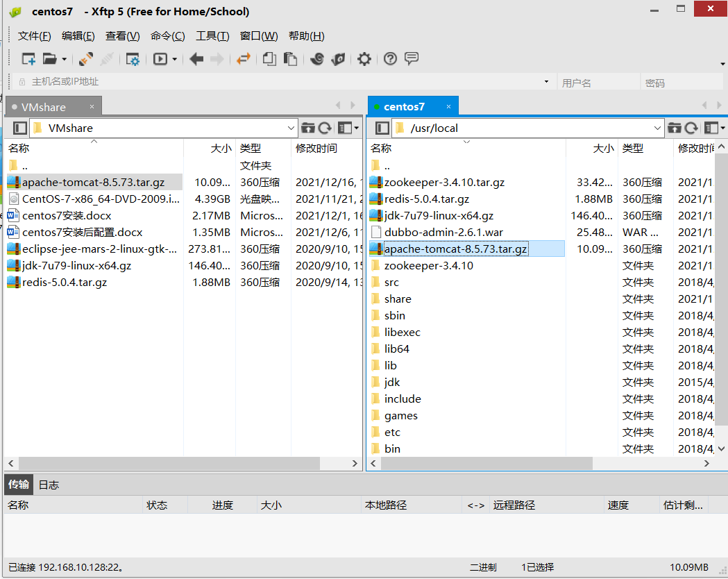The image size is (728, 579).
Task: Select the remote libexec folder
Action: [x=466, y=333]
